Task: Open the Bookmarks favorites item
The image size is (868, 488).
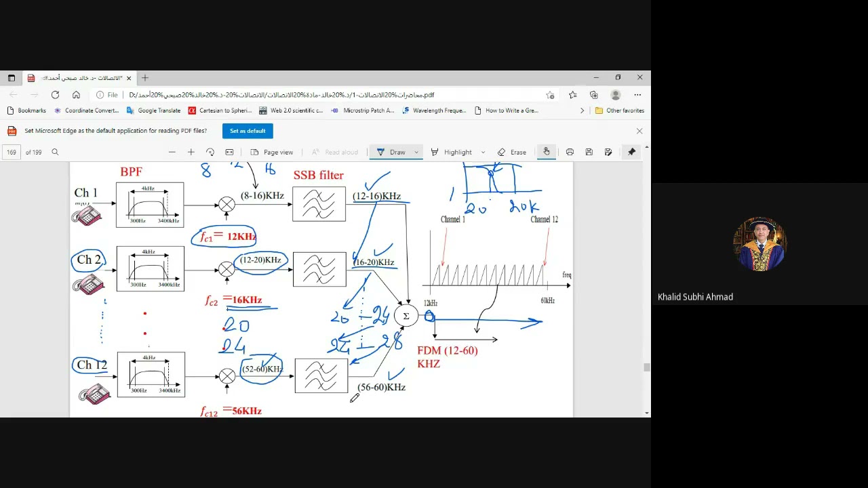Action: pos(26,110)
